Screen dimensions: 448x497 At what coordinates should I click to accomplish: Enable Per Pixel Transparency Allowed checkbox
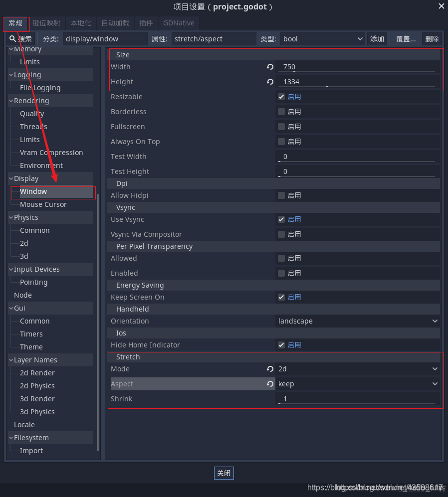point(281,258)
